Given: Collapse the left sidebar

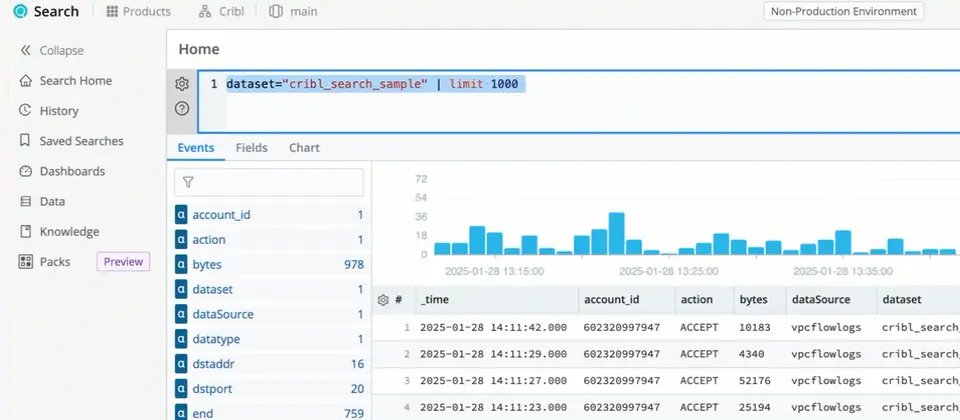Looking at the screenshot, I should point(52,50).
